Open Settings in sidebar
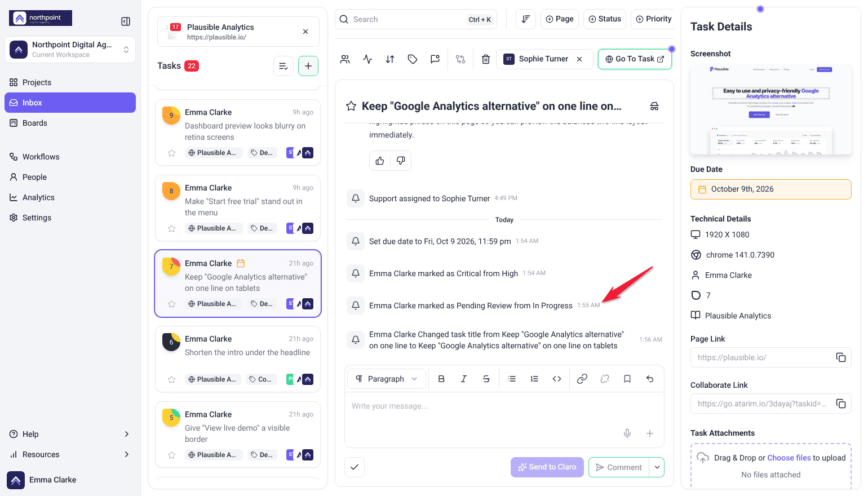This screenshot has height=496, width=868. (x=70, y=218)
